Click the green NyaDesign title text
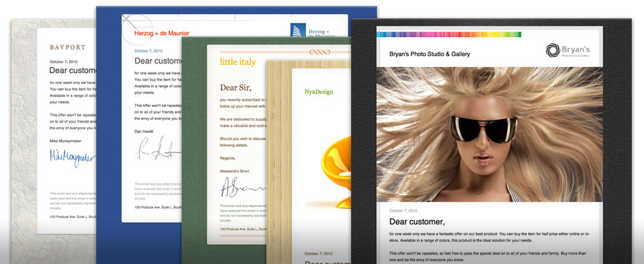 [319, 92]
